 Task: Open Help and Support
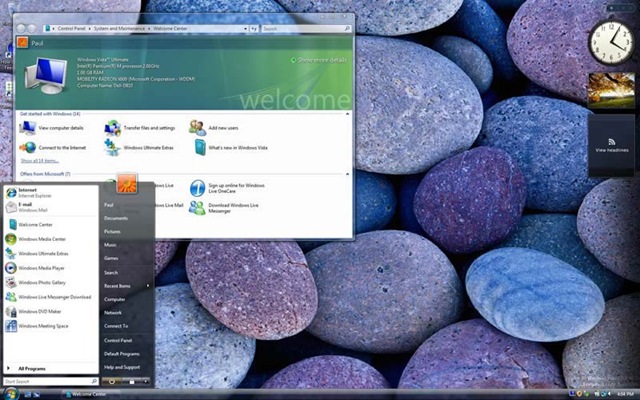[122, 367]
